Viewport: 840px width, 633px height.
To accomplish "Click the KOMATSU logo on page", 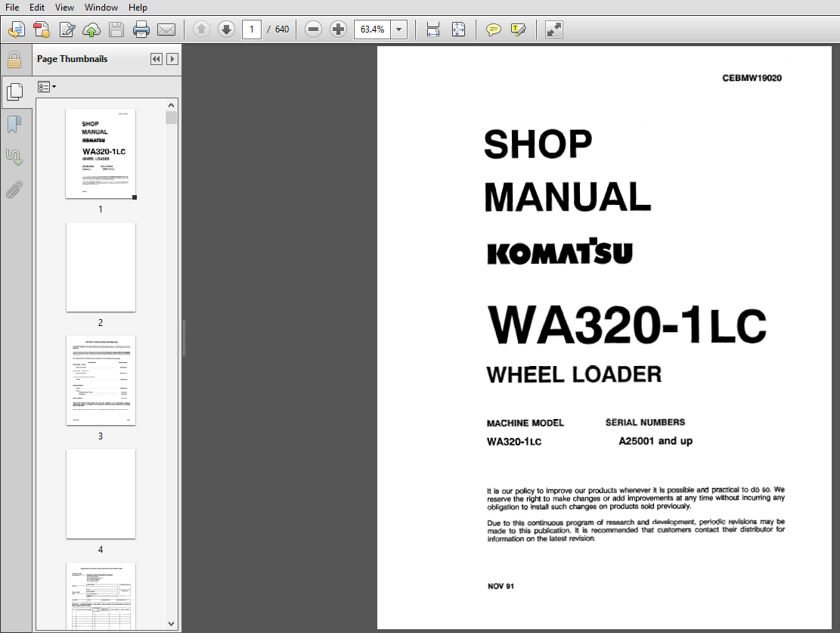I will (x=559, y=251).
